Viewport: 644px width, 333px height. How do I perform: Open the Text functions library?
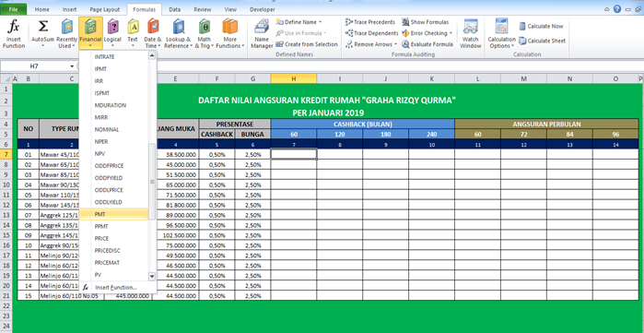133,34
